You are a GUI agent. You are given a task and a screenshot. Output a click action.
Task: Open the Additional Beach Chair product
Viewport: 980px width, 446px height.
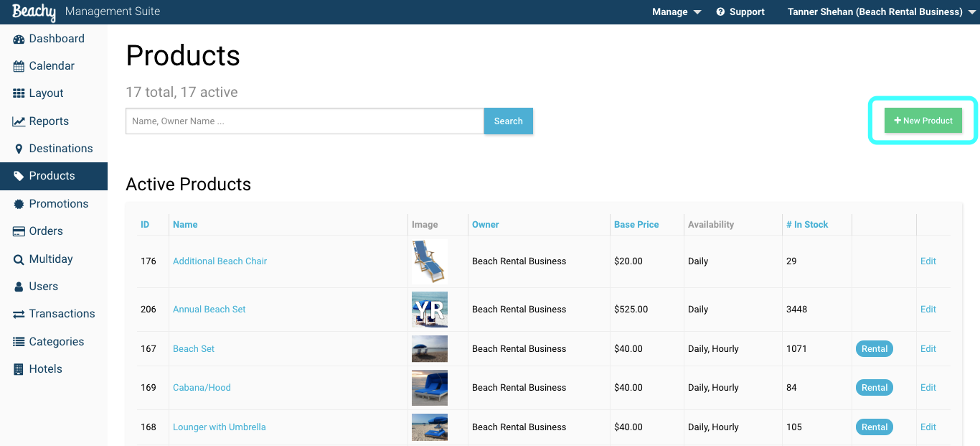[220, 261]
